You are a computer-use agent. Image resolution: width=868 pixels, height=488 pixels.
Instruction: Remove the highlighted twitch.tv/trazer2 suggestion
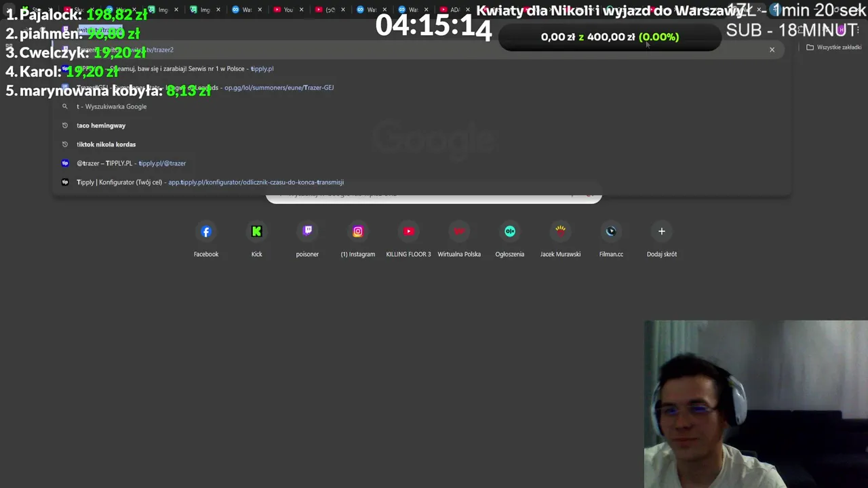(772, 49)
